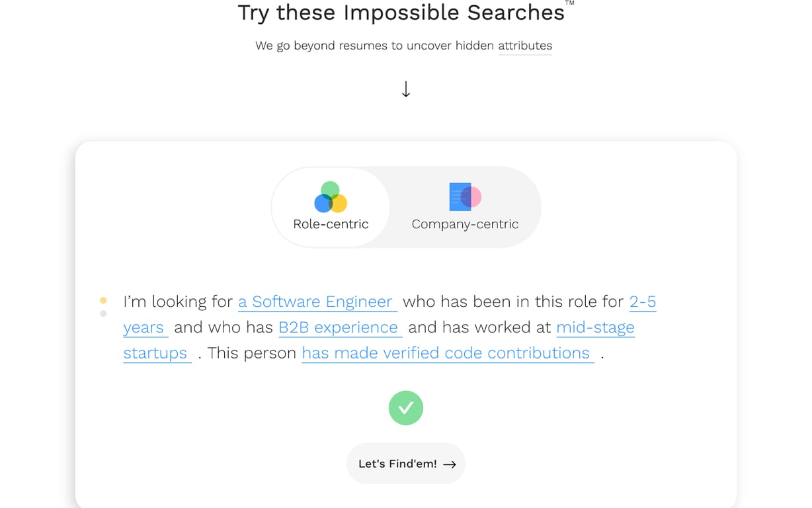
Task: Open 'has made verified code contributions' dropdown
Action: coord(446,353)
